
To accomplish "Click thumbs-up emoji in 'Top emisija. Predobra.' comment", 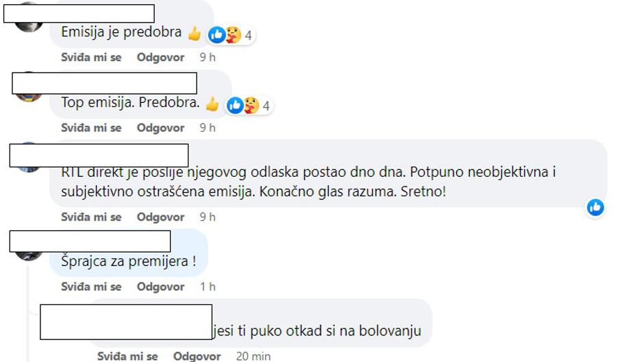I will (212, 104).
